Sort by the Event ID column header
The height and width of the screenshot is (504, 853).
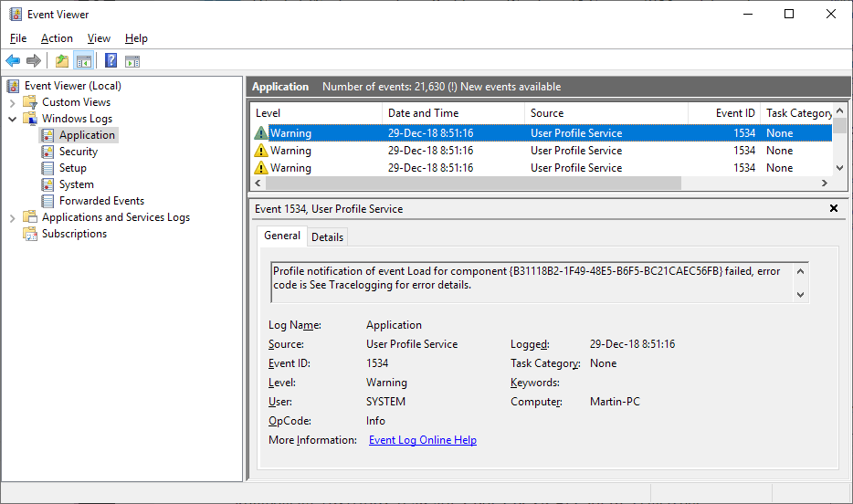724,113
